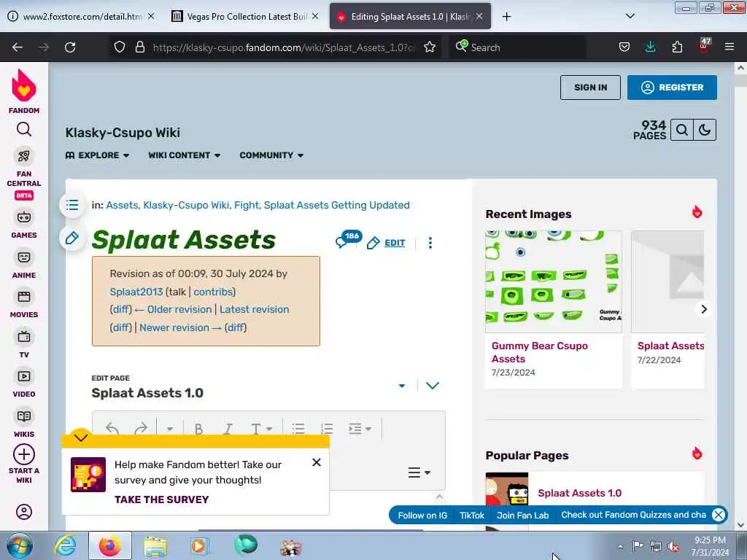Open a new browser tab
Image resolution: width=747 pixels, height=560 pixels.
point(506,17)
